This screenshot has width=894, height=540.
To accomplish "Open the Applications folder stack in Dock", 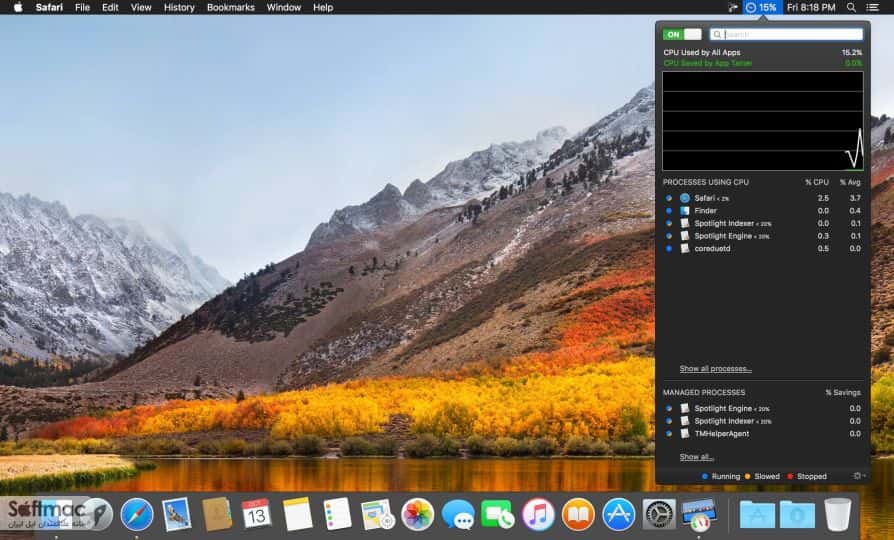I will tap(757, 514).
